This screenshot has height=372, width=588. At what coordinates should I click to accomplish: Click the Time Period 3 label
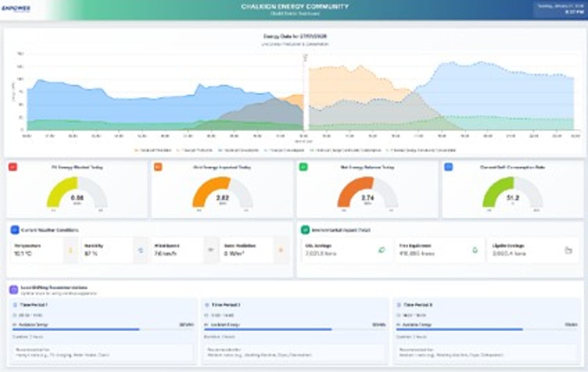point(418,305)
